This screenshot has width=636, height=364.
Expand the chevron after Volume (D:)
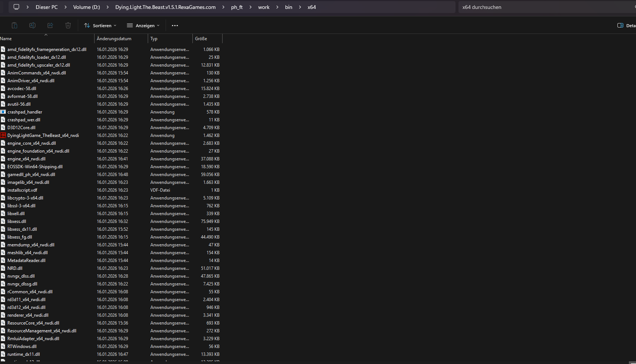[108, 7]
